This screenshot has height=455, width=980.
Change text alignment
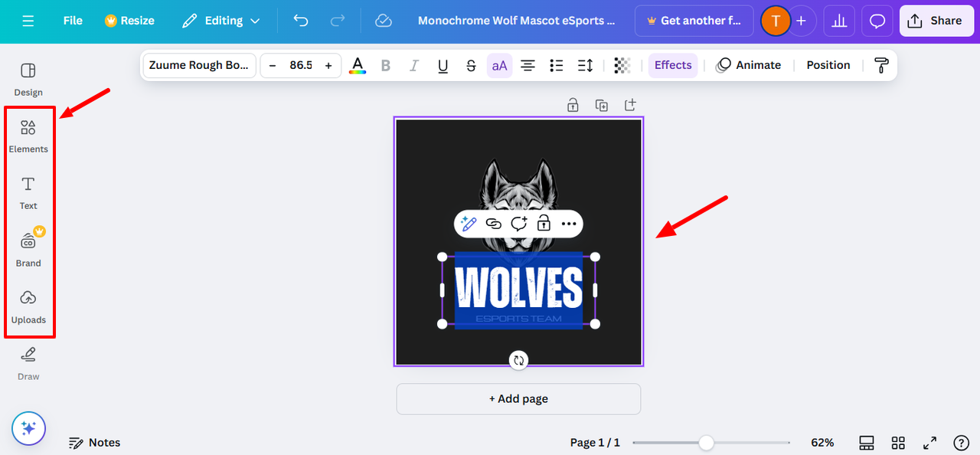coord(528,65)
